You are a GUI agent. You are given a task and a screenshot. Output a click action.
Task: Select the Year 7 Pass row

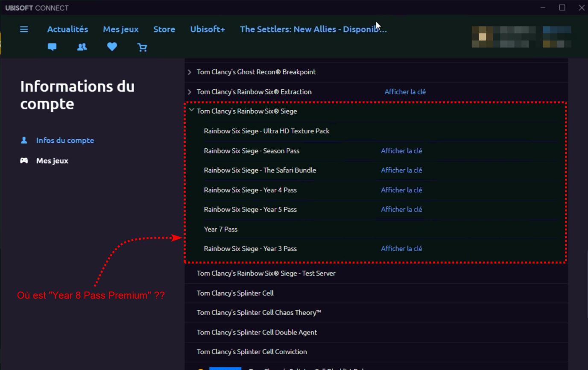click(x=221, y=229)
